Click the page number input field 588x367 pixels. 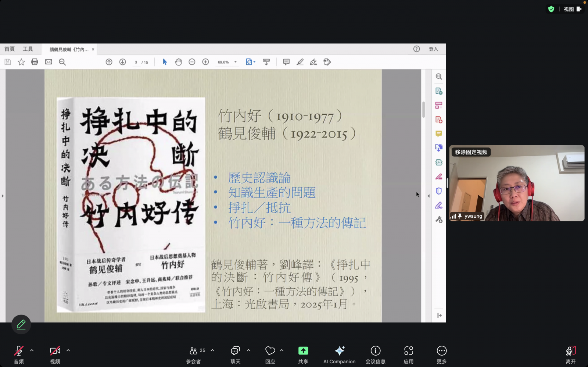(x=136, y=62)
